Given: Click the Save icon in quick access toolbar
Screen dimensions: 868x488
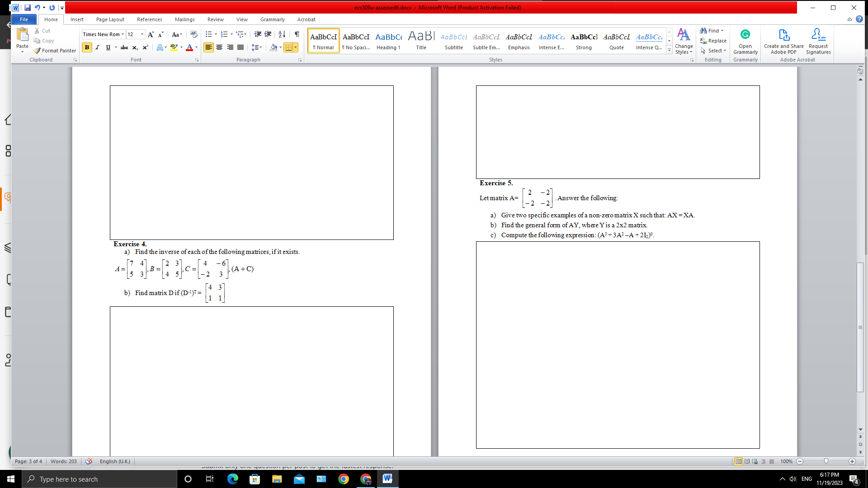Looking at the screenshot, I should click(x=28, y=8).
